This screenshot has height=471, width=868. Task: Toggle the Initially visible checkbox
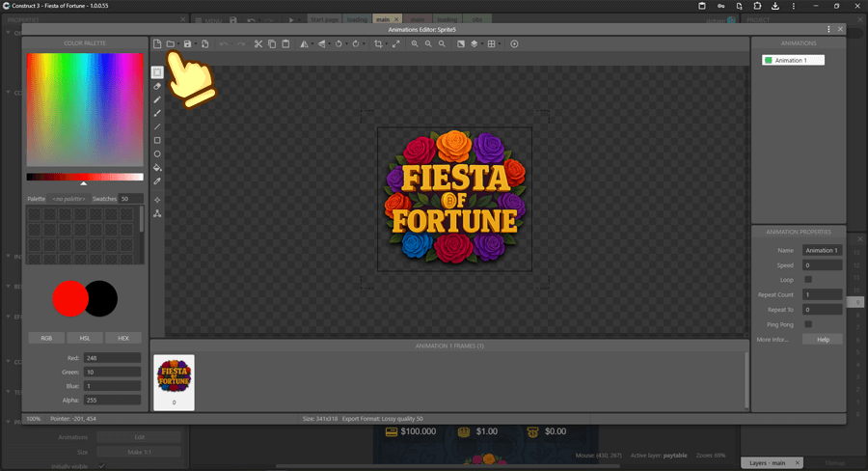(101, 466)
